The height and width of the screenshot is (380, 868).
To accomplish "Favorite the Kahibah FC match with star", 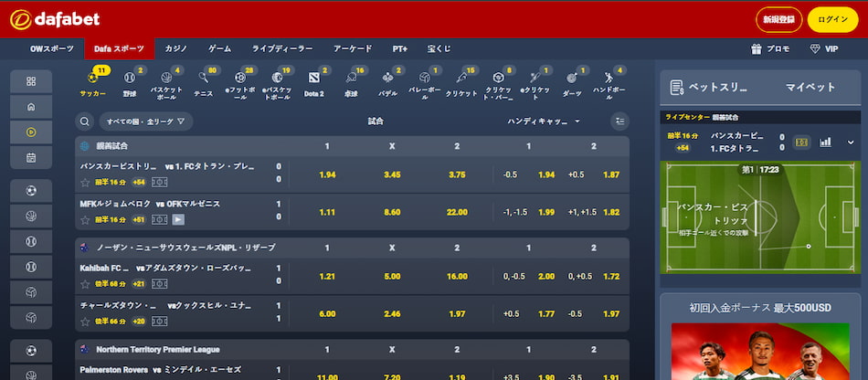I will pos(85,284).
